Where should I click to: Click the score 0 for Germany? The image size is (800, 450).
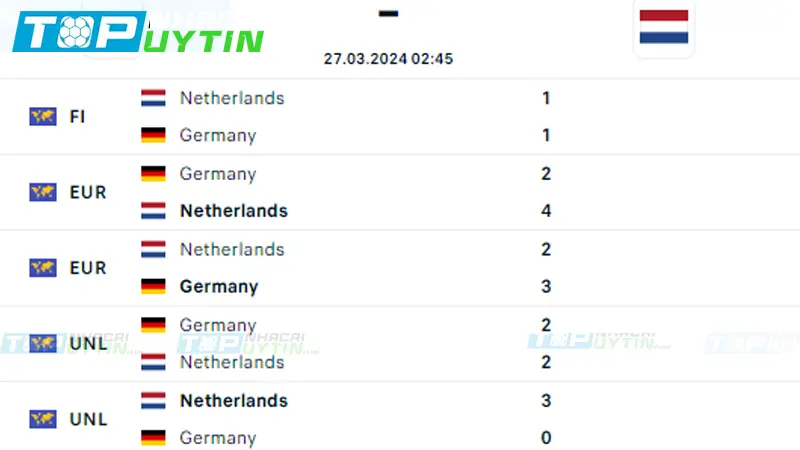tap(546, 438)
